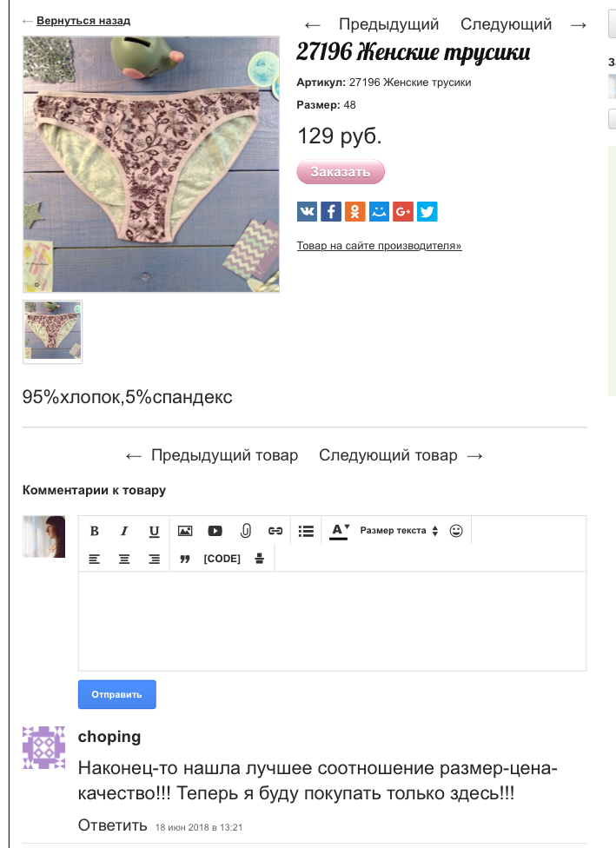Attach file with paperclip icon
The image size is (616, 848).
point(246,531)
